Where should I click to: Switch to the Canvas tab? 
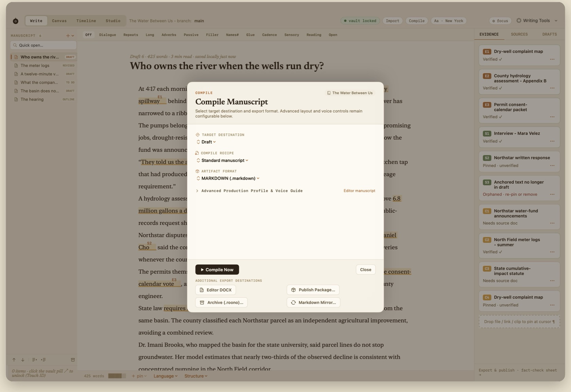coord(59,21)
